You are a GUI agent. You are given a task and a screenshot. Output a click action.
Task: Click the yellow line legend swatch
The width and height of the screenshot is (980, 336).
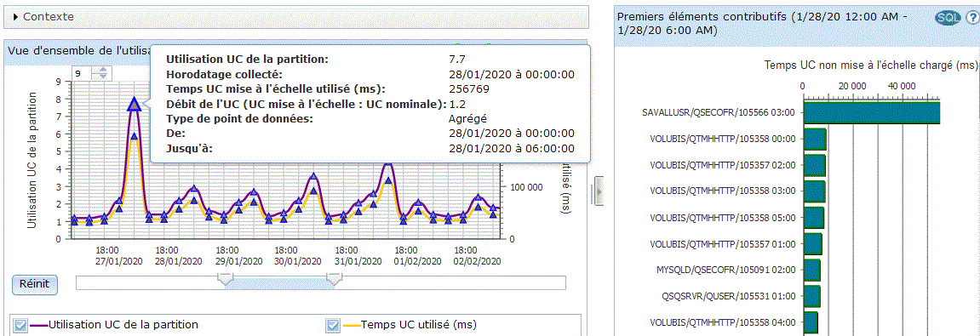pyautogui.click(x=352, y=325)
